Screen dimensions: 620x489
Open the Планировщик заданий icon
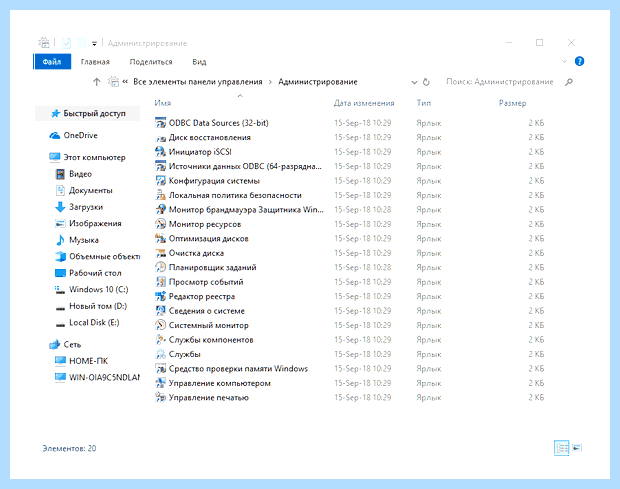(x=160, y=268)
